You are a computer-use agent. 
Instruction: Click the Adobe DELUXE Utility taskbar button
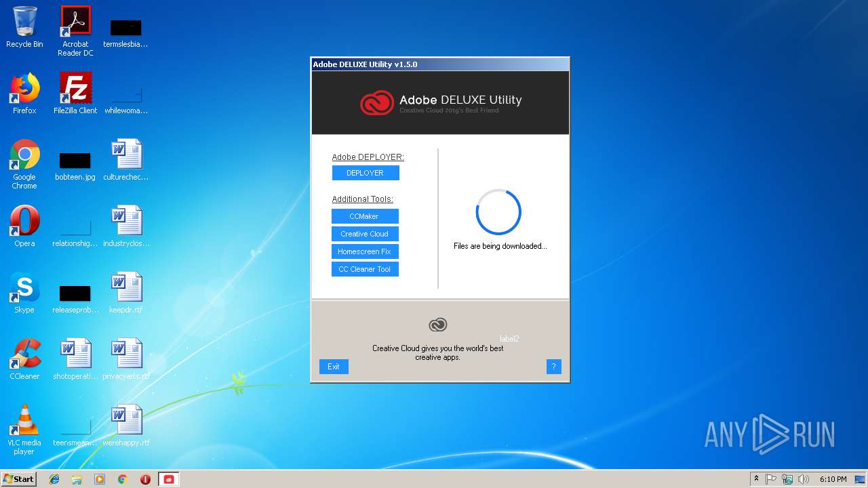coord(169,479)
